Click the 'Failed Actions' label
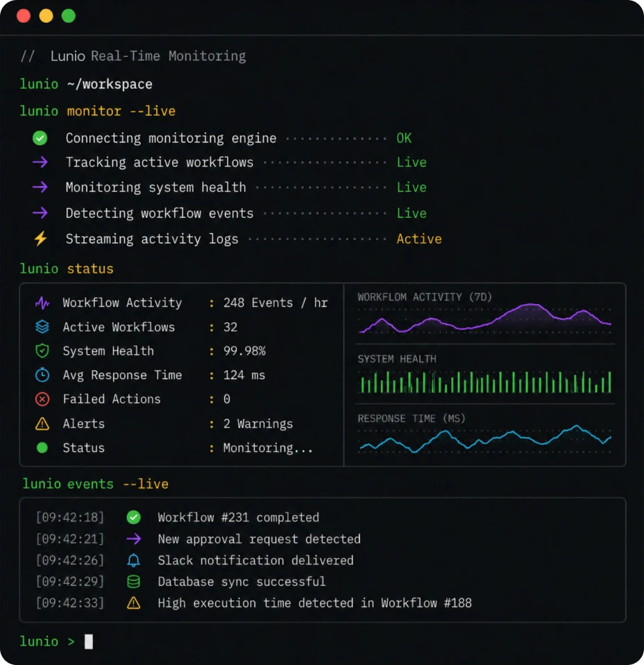 pos(112,399)
